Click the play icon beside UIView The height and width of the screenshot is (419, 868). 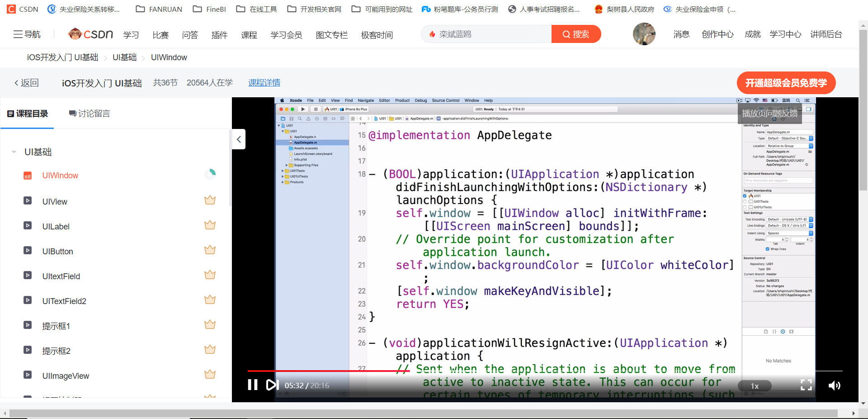pyautogui.click(x=28, y=200)
